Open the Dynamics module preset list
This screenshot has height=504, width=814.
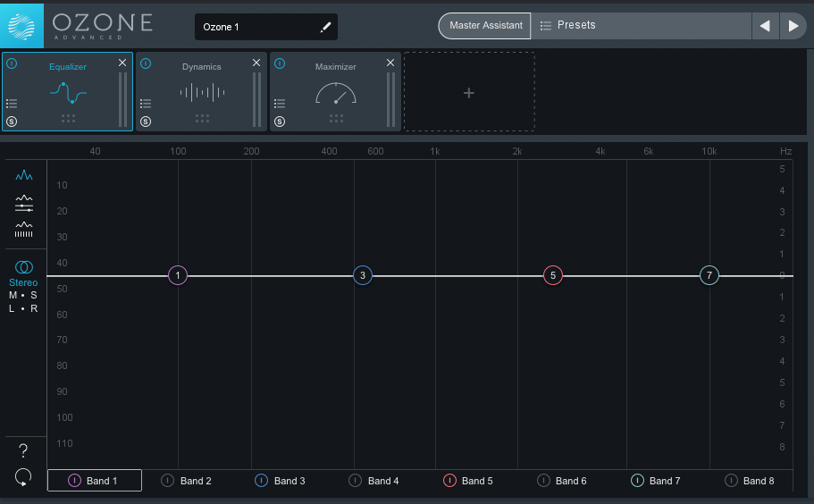tap(146, 104)
